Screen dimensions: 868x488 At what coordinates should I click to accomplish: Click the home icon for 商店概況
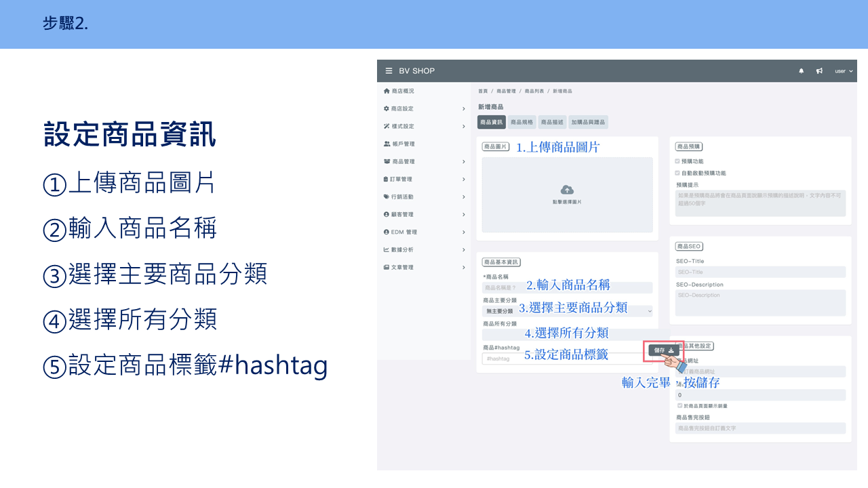click(x=387, y=91)
